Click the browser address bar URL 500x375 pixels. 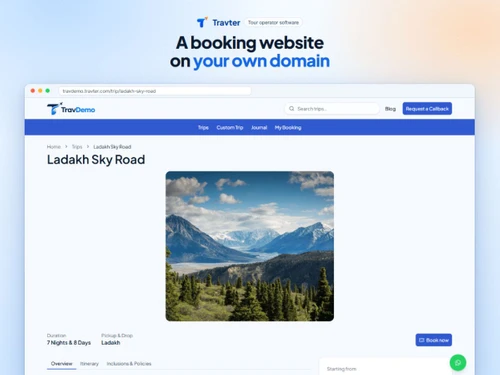(155, 91)
